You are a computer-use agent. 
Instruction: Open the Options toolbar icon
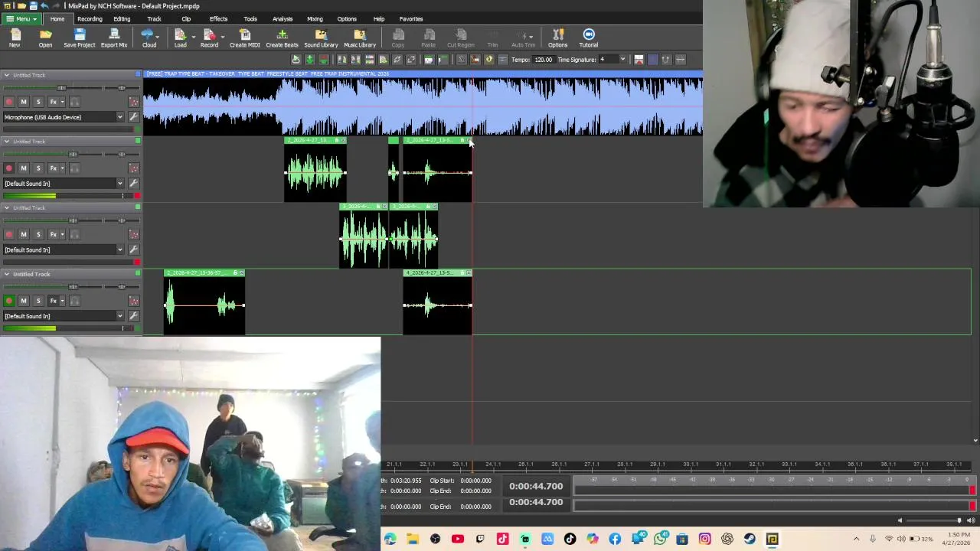(x=557, y=38)
